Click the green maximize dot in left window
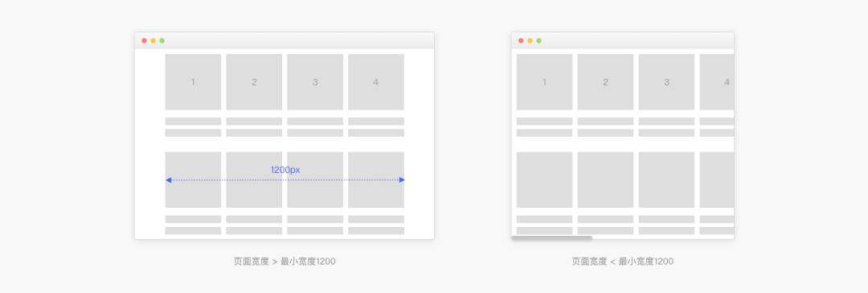 click(162, 40)
